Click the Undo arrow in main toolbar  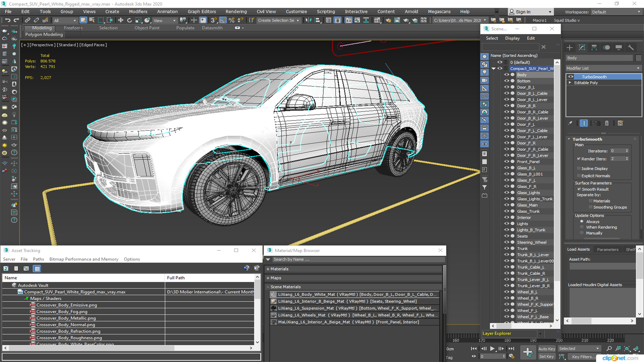tap(8, 20)
